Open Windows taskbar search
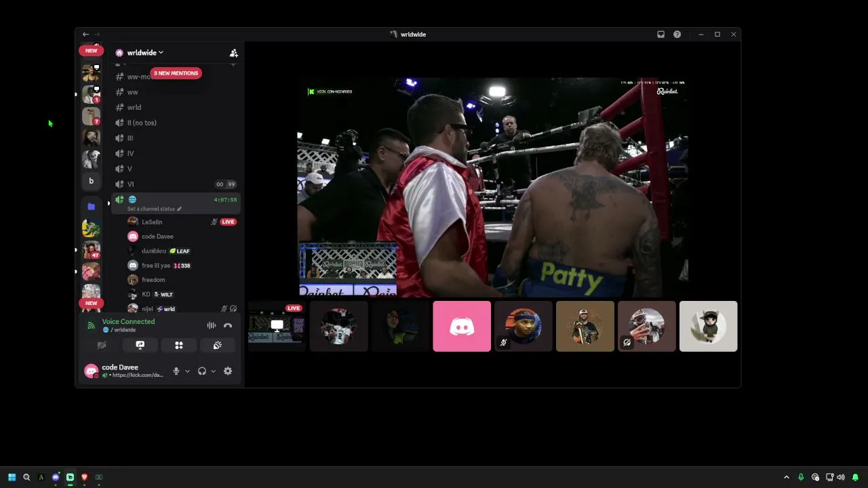This screenshot has height=488, width=868. [x=26, y=477]
